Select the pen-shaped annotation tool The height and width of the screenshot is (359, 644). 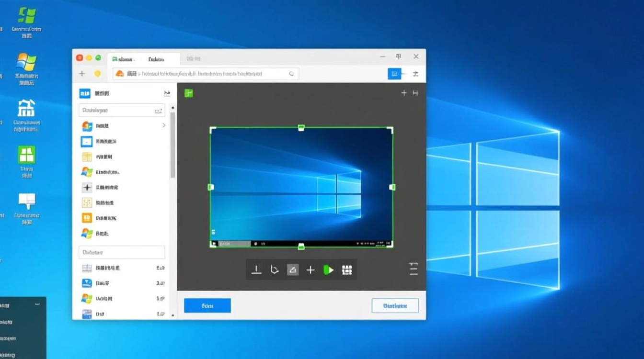pyautogui.click(x=275, y=269)
